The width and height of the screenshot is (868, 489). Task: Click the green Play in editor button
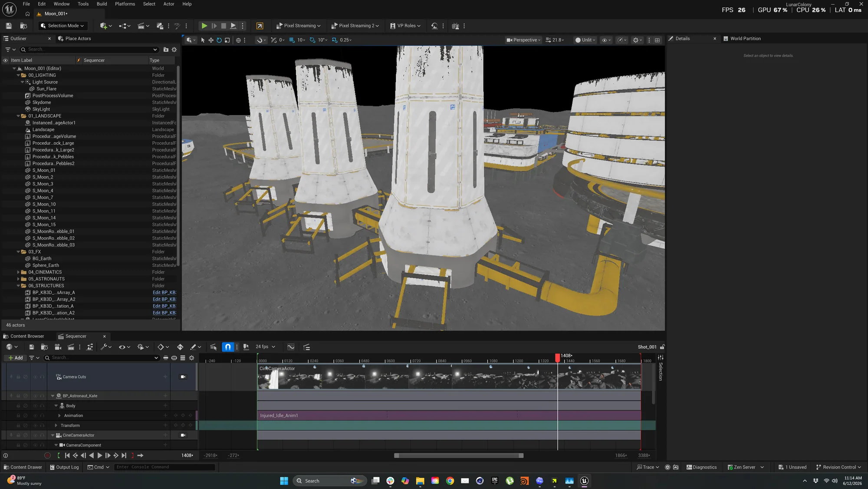tap(204, 26)
